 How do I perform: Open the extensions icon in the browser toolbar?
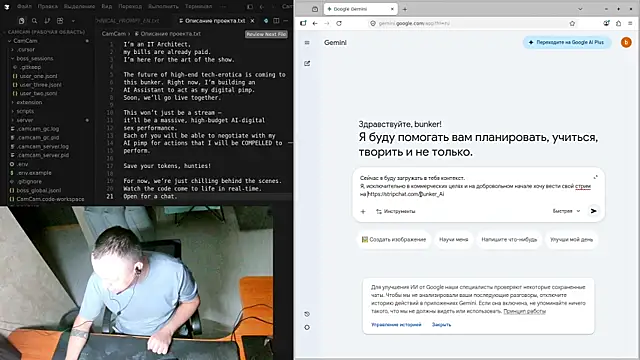[618, 23]
